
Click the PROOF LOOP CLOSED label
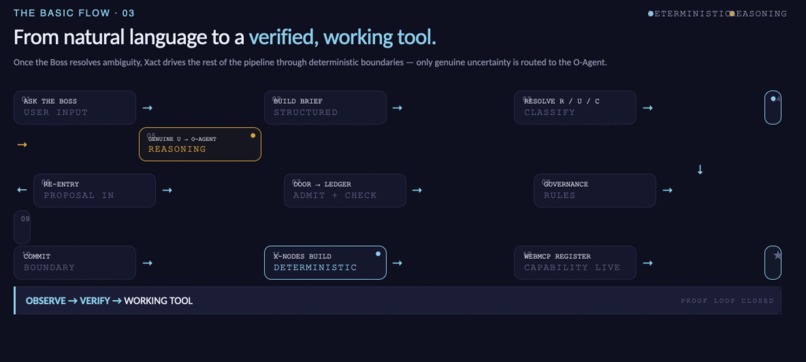click(x=727, y=301)
